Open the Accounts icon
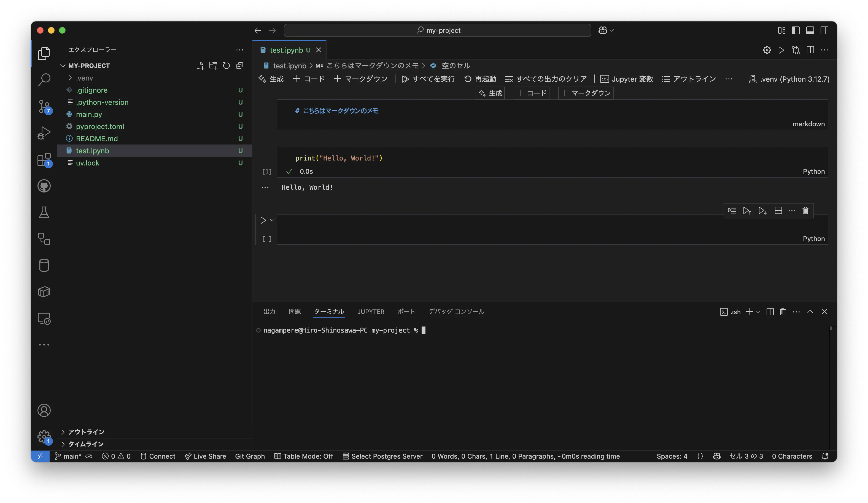 click(44, 410)
